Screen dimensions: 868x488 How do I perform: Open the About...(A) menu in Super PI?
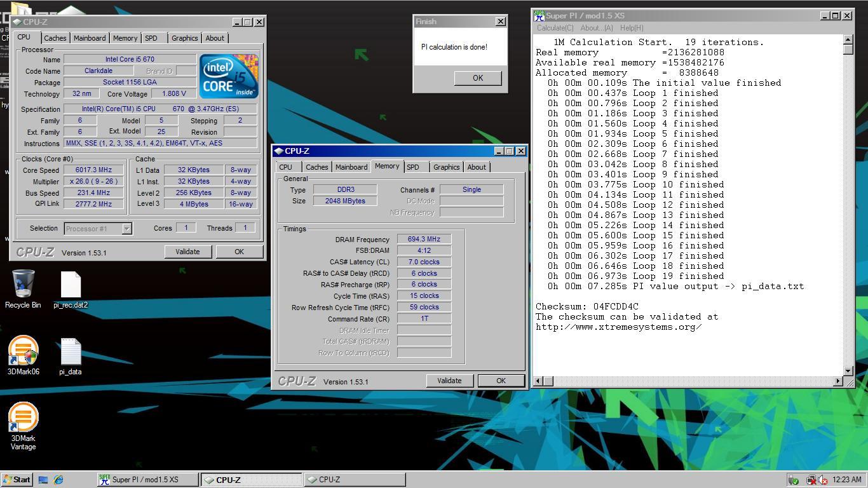tap(597, 28)
